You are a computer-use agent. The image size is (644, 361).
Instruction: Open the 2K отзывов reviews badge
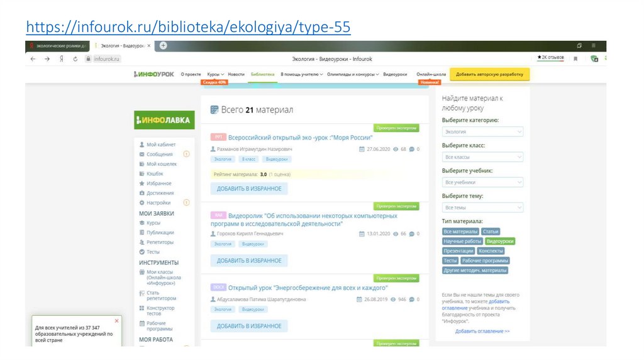tap(550, 57)
